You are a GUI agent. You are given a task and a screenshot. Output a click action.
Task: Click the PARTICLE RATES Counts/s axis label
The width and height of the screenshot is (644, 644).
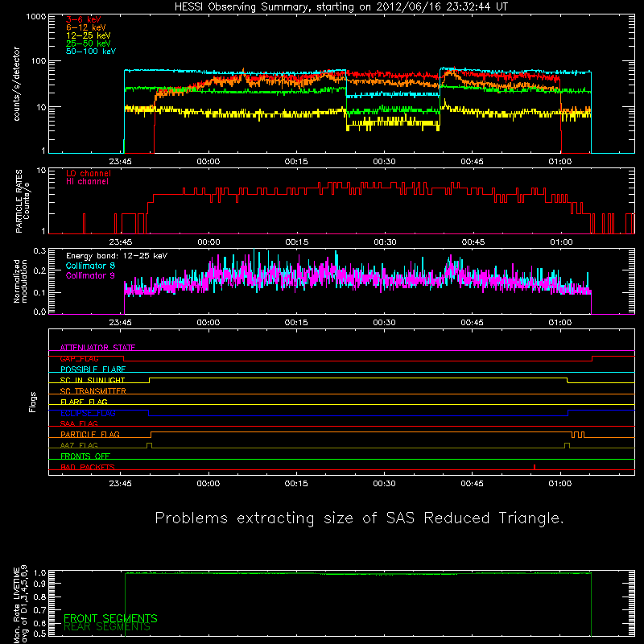[23, 201]
